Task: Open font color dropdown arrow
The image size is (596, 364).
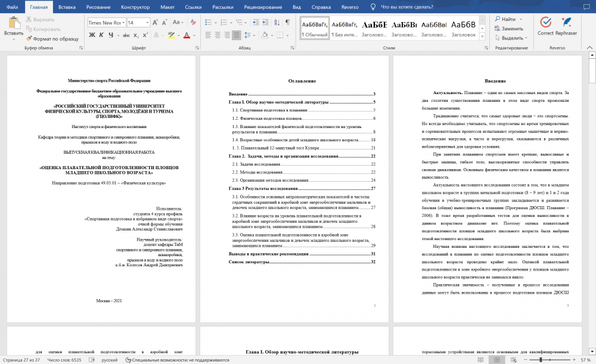Action: click(x=194, y=36)
